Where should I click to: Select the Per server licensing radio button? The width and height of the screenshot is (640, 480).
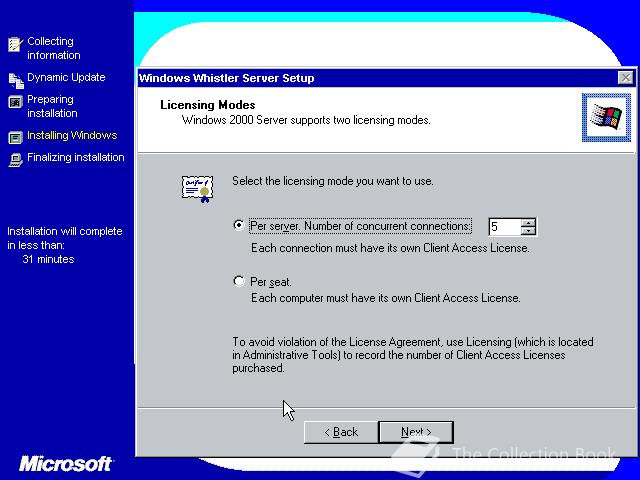pyautogui.click(x=239, y=225)
